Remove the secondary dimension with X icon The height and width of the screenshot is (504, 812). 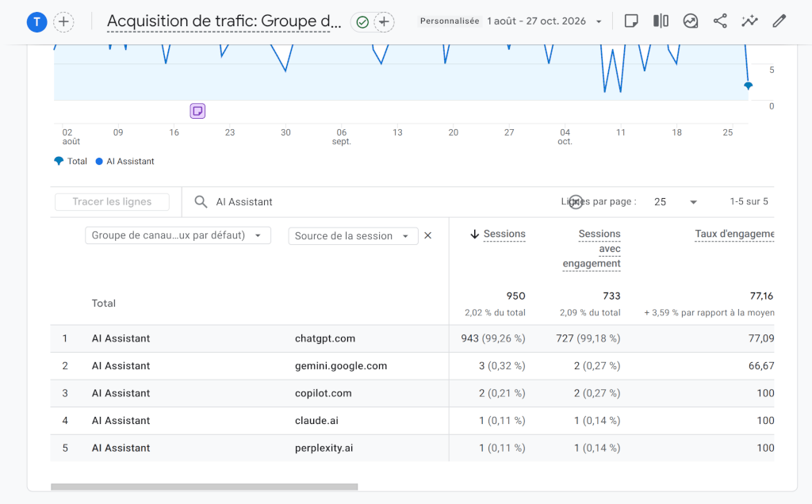[427, 235]
